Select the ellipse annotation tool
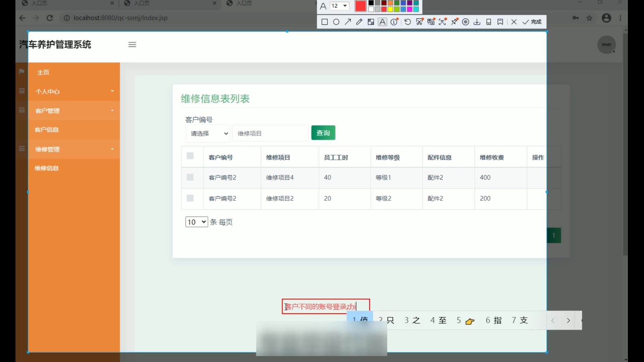644x362 pixels. pos(336,22)
